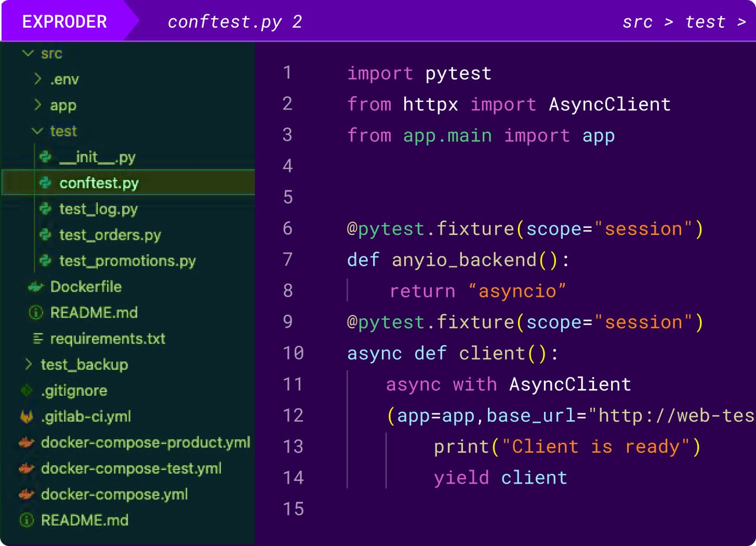Screen dimensions: 756x546
Task: Click Python icon beside __init__.py
Action: [46, 157]
